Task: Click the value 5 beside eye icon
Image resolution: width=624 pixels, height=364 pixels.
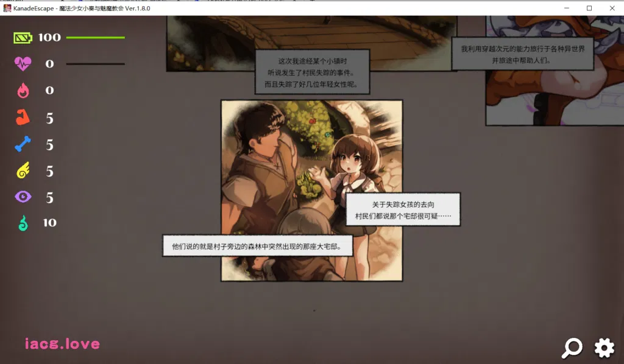Action: [x=49, y=197]
